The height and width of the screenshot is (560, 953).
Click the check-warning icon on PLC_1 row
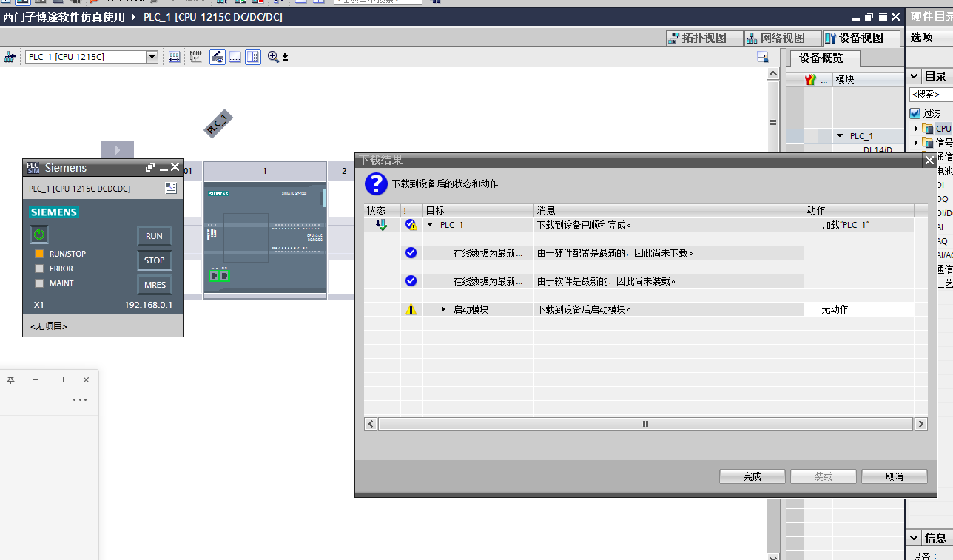pos(411,225)
